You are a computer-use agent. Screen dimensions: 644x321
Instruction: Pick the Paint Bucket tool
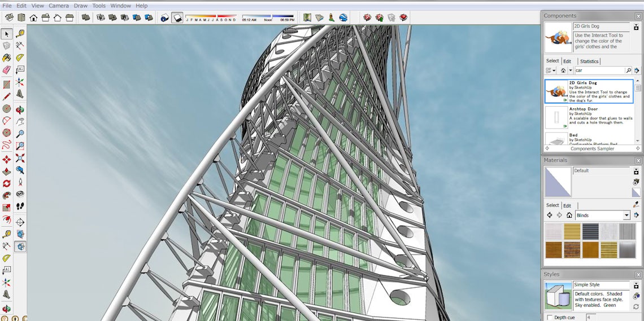pos(7,58)
